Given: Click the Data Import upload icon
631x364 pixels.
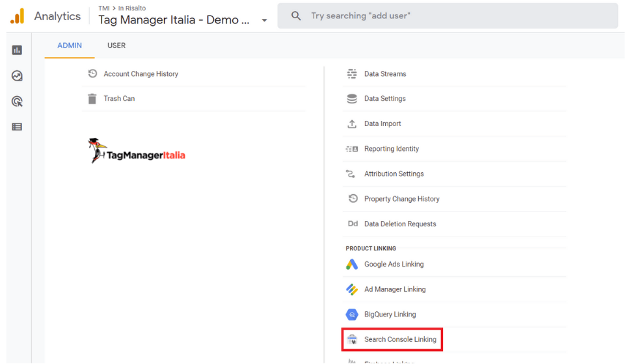Looking at the screenshot, I should point(352,123).
